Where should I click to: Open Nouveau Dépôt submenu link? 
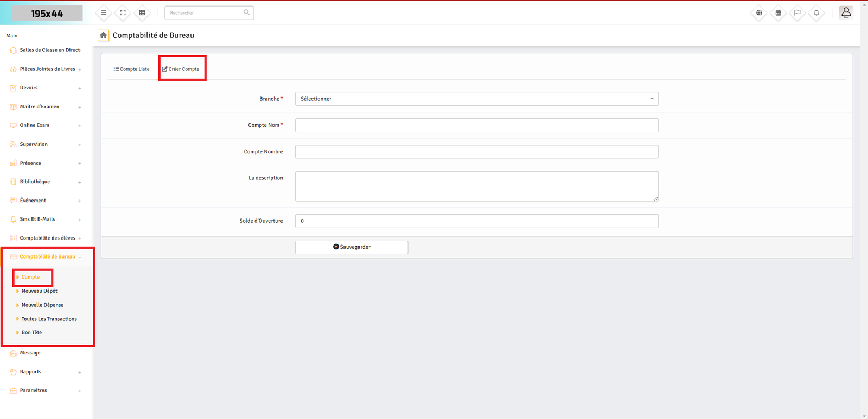pyautogui.click(x=39, y=291)
